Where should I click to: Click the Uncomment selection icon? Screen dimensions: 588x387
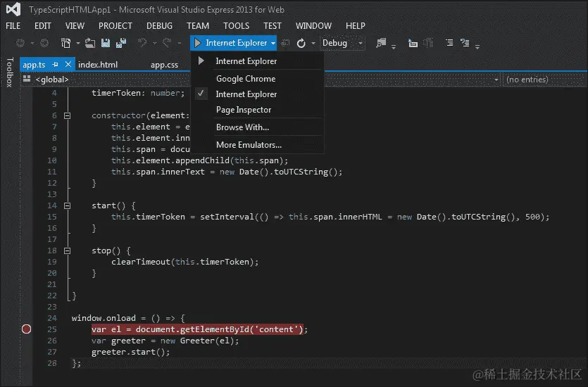pyautogui.click(x=429, y=43)
